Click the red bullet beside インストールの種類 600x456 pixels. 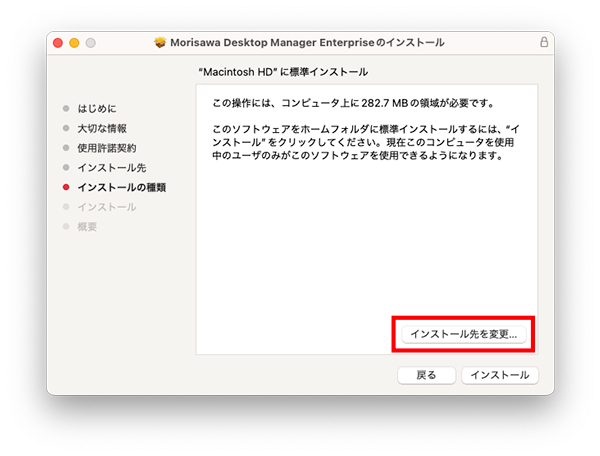[x=66, y=187]
